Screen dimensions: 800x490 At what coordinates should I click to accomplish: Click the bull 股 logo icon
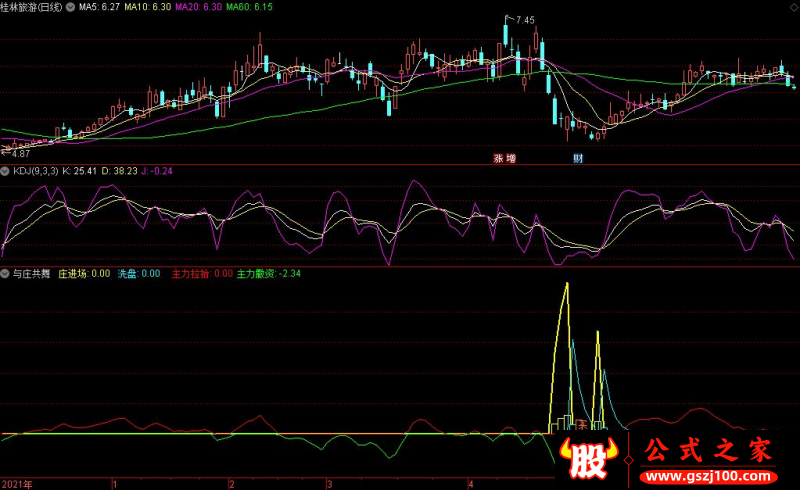click(589, 458)
